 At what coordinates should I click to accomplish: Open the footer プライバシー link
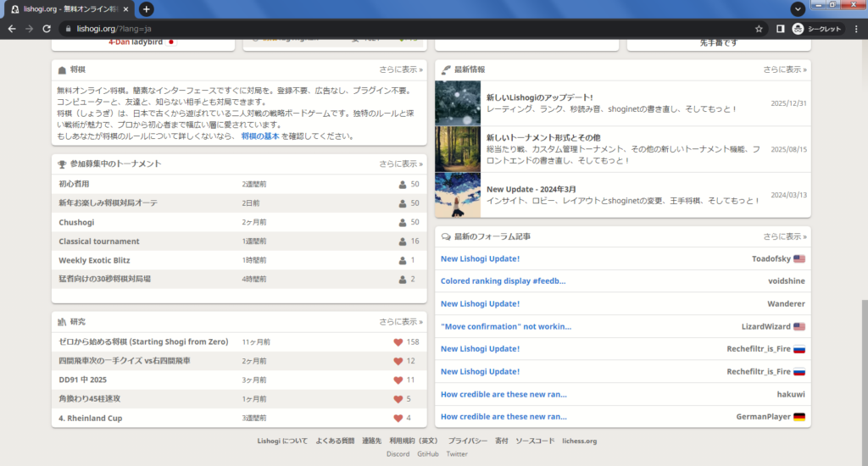(467, 441)
